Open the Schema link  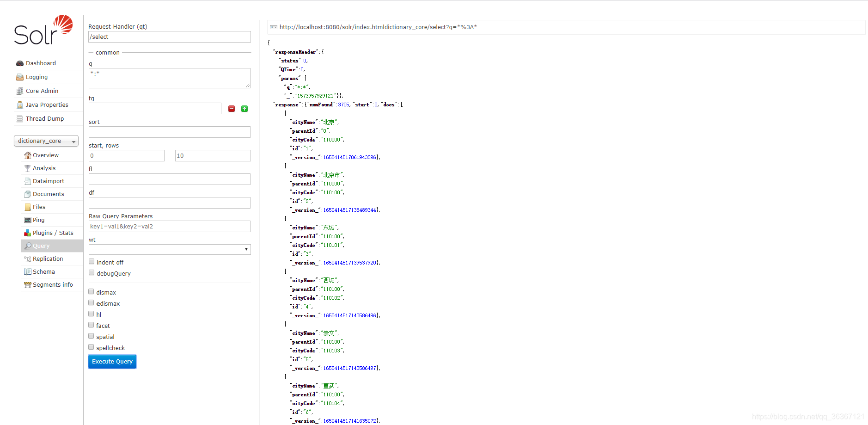click(44, 272)
